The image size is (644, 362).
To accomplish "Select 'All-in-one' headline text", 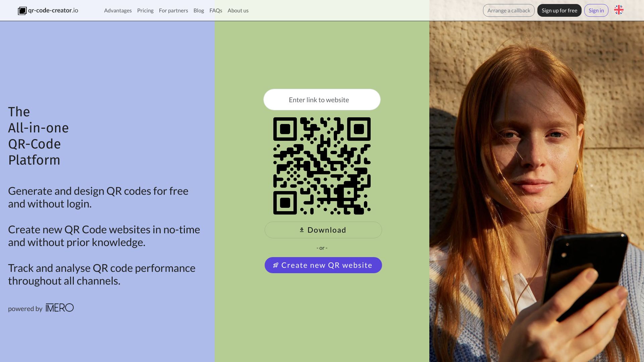I will tap(38, 128).
